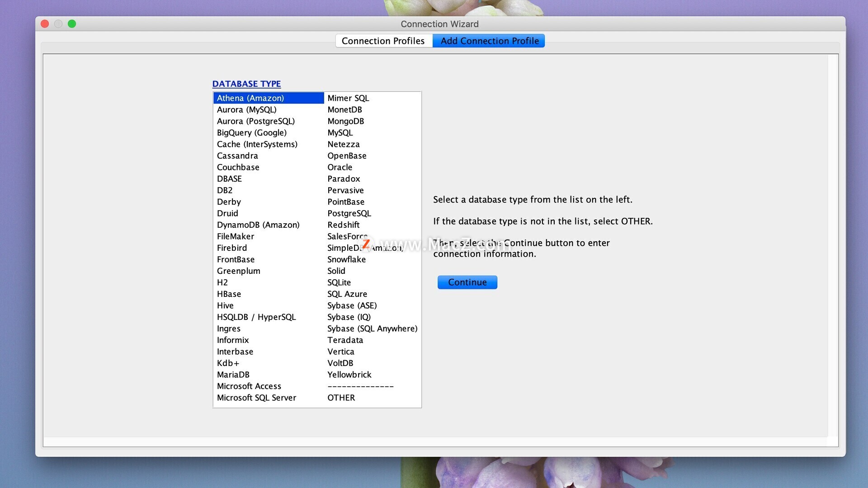868x488 pixels.
Task: Select Informix in the list
Action: 269,340
